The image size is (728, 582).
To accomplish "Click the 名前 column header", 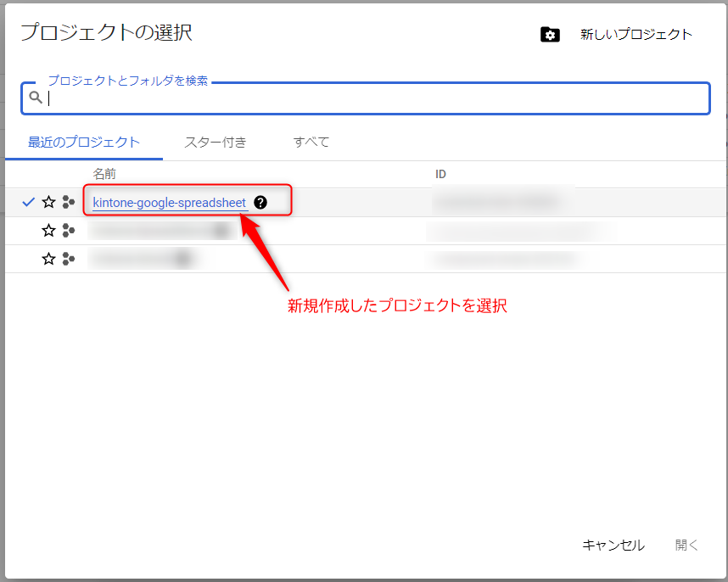I will click(104, 174).
